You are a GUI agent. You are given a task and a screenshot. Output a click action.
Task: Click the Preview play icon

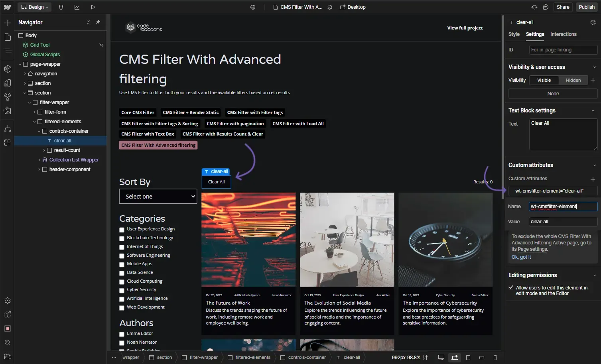(93, 7)
